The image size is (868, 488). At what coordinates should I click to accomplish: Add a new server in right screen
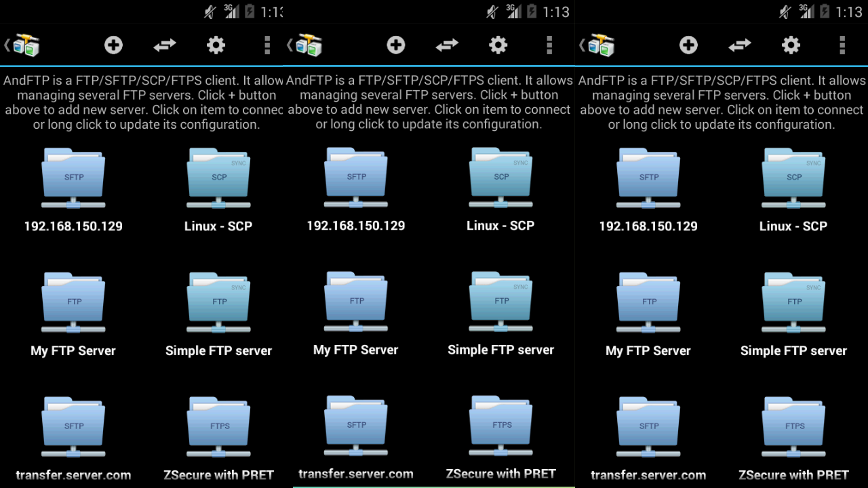pos(688,45)
